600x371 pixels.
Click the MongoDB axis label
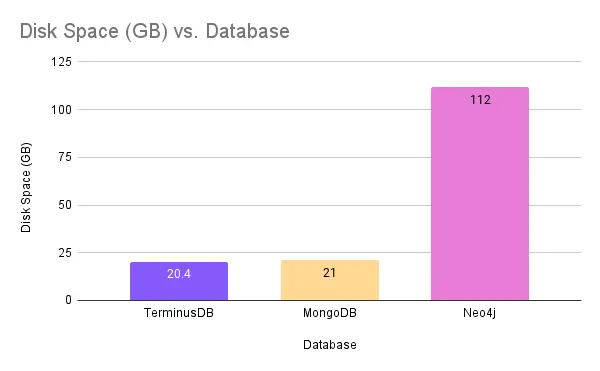(x=330, y=313)
